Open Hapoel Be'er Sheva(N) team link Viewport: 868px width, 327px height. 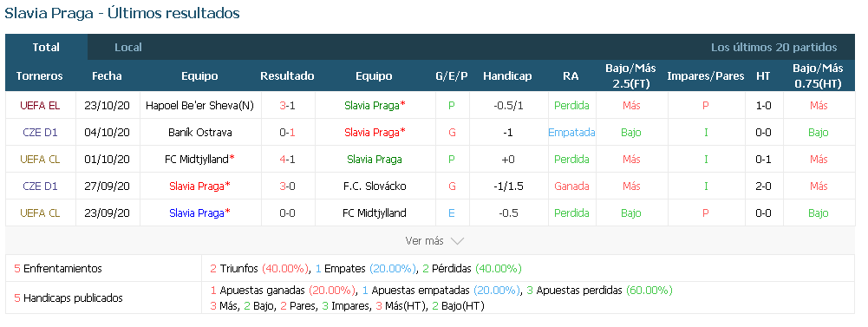pos(199,105)
